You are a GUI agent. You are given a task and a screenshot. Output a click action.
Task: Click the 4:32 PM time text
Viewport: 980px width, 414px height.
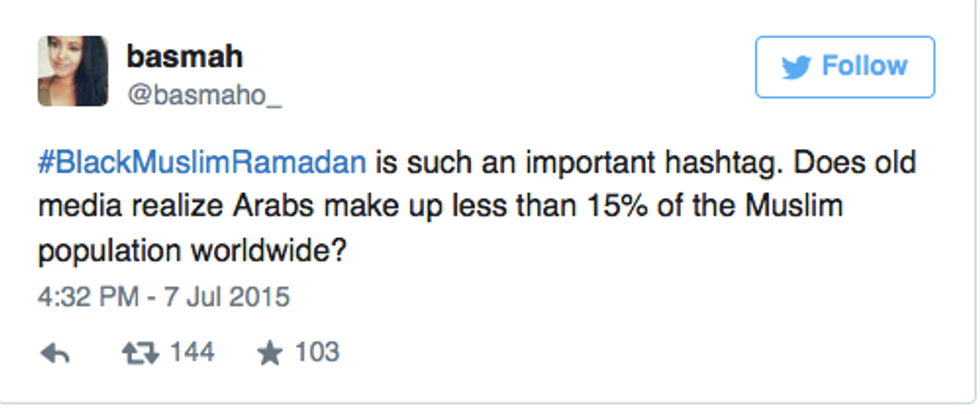coord(83,297)
